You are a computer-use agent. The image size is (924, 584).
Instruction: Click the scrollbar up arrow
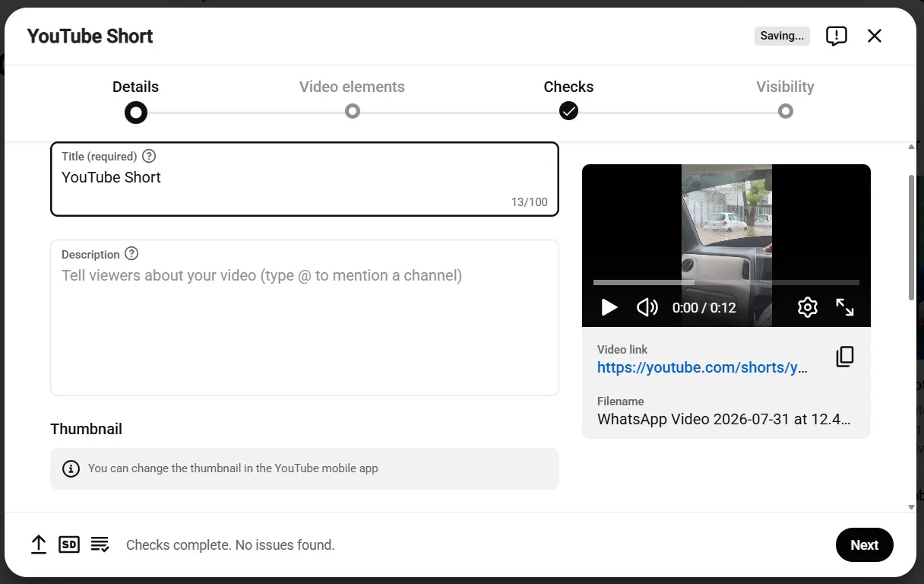point(912,147)
